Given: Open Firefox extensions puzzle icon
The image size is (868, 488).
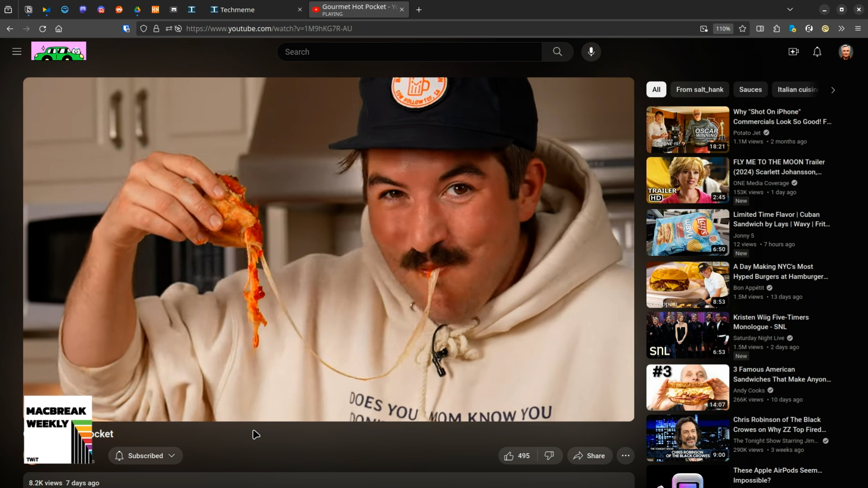Looking at the screenshot, I should click(777, 28).
